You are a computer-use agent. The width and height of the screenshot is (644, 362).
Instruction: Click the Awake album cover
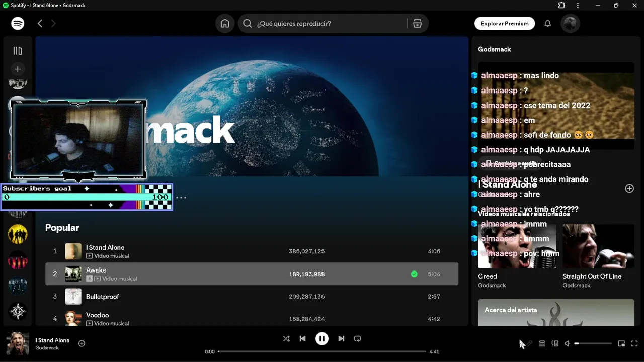[x=73, y=274]
